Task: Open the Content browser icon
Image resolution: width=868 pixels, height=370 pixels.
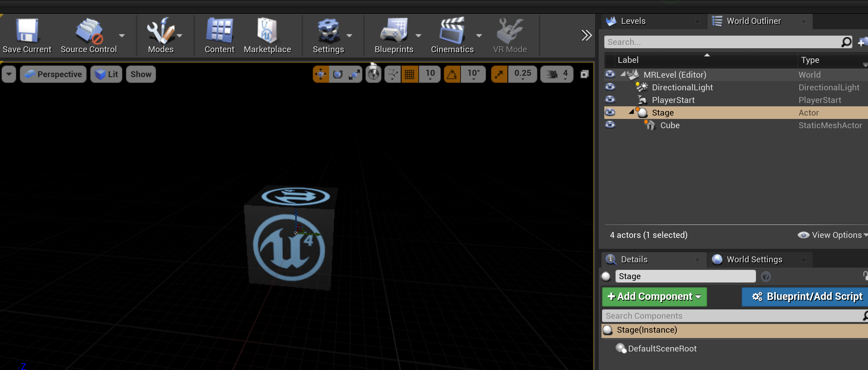Action: pyautogui.click(x=219, y=35)
